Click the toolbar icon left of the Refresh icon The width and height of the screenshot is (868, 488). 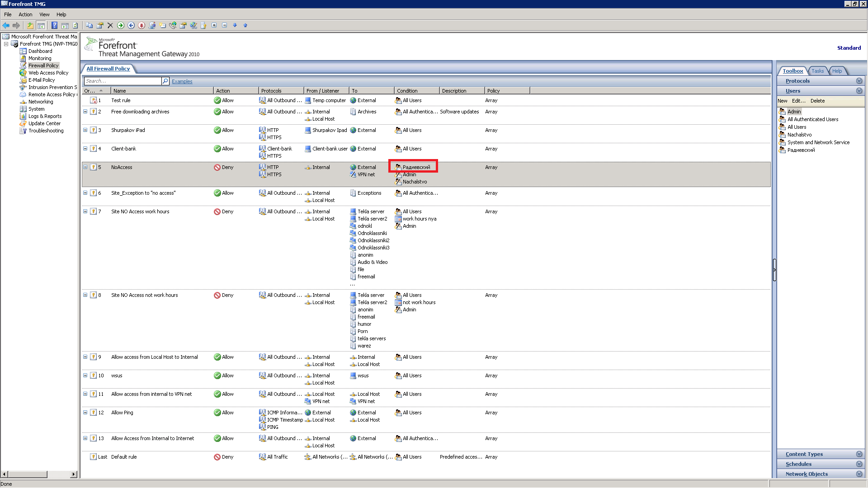click(65, 25)
